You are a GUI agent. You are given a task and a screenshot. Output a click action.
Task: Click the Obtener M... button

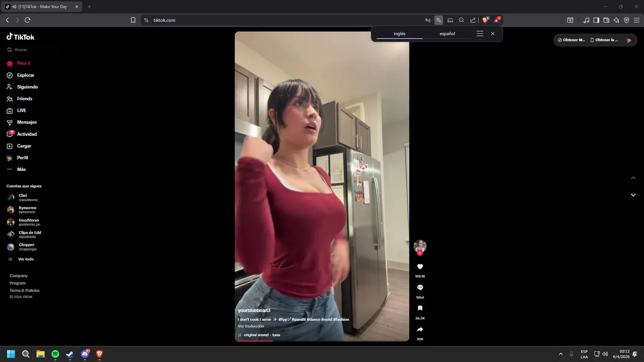572,40
